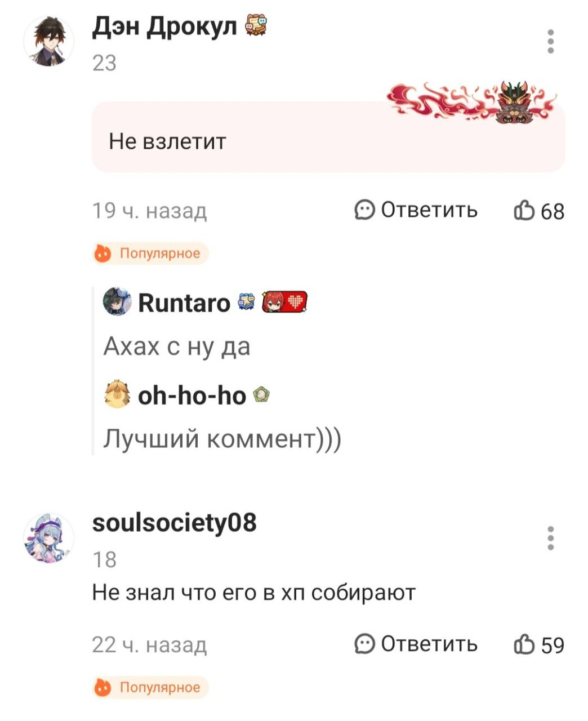Reply to soulsociety08's comment
The image size is (588, 721).
(416, 644)
